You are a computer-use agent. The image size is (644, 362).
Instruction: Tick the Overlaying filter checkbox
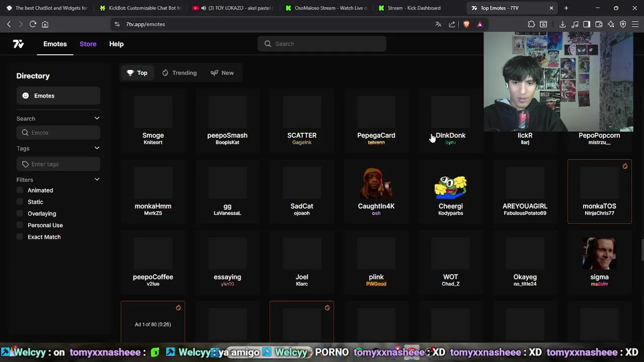pos(20,214)
